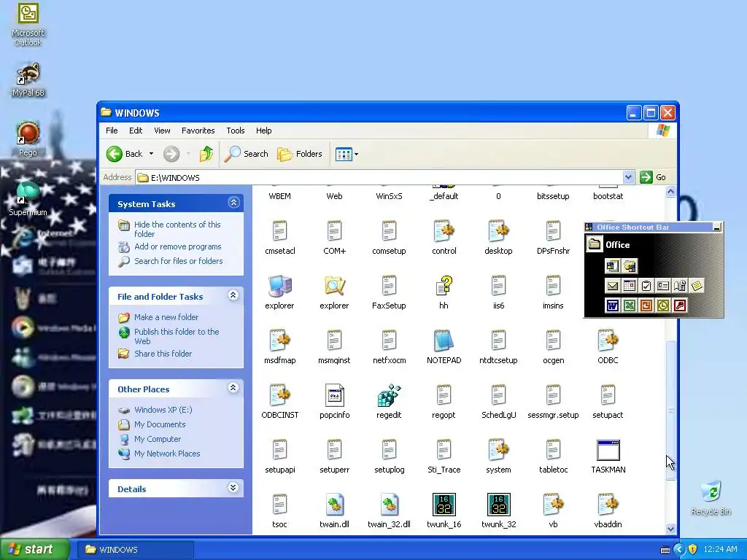The height and width of the screenshot is (560, 747).
Task: Select the NOTEPAD file icon
Action: tap(444, 341)
